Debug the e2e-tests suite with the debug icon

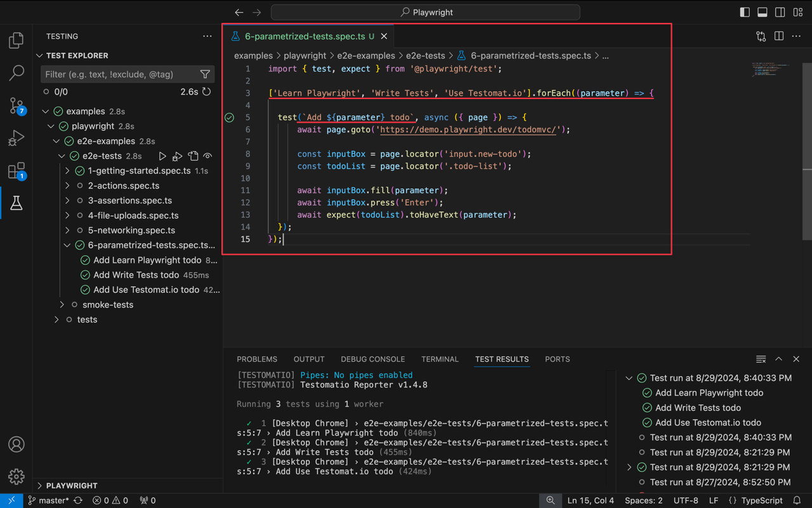(x=178, y=156)
